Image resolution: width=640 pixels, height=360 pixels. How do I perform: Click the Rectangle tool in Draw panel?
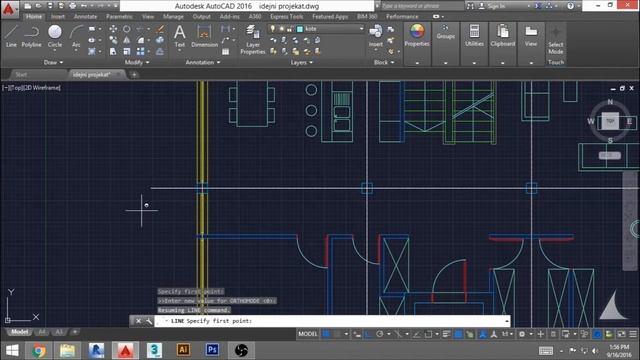point(92,29)
